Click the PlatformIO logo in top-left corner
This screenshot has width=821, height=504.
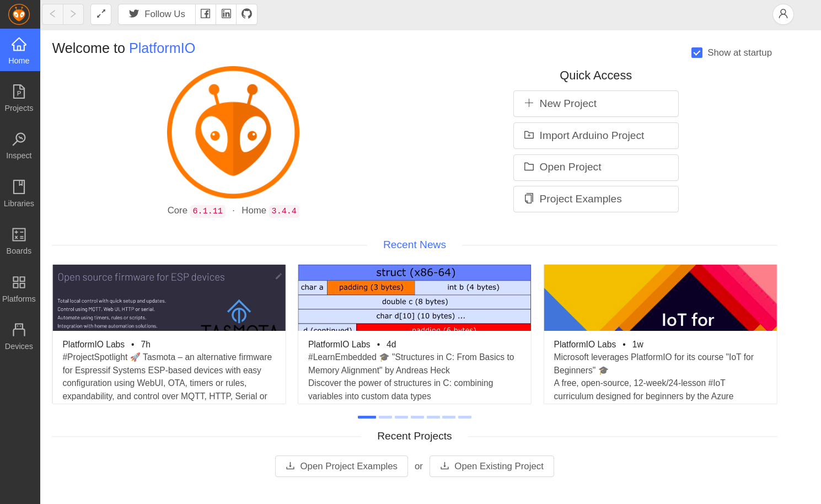pyautogui.click(x=19, y=14)
